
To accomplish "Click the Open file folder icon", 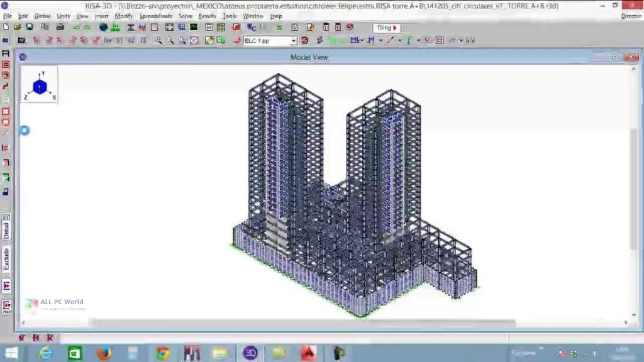I will pos(17,27).
